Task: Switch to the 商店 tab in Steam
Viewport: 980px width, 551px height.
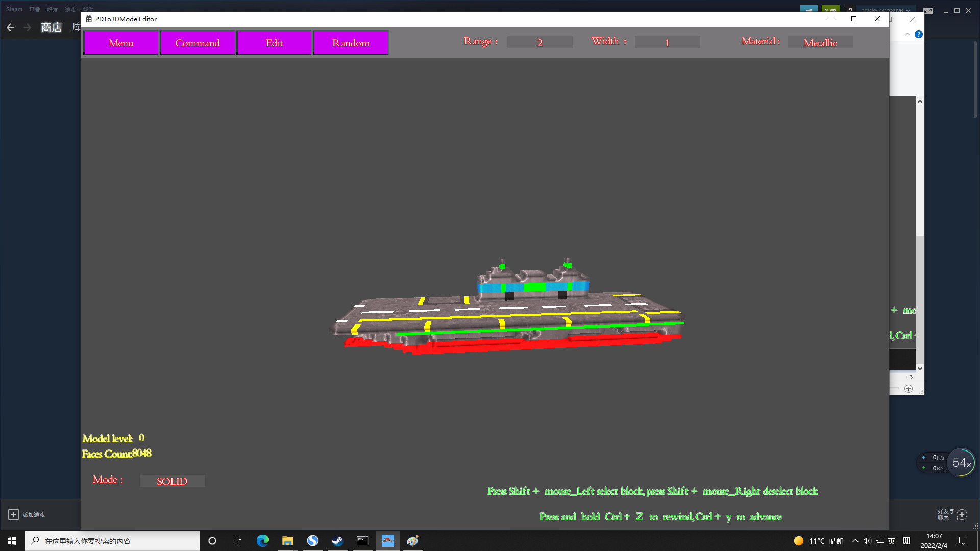Action: tap(51, 28)
